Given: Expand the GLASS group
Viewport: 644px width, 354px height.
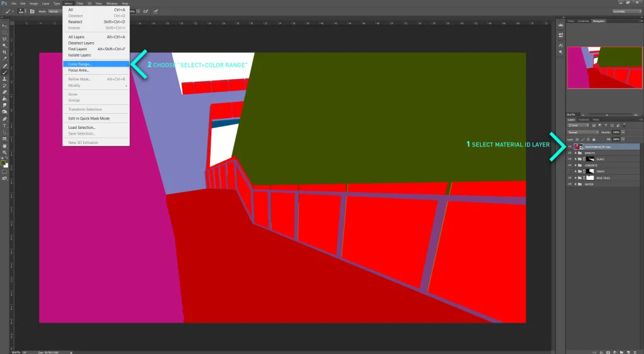Looking at the screenshot, I should click(x=575, y=159).
